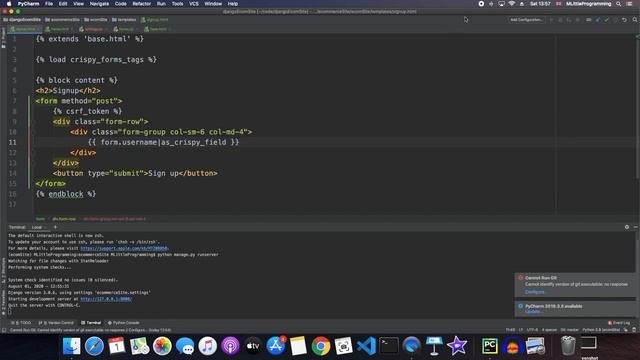Viewport: 640px width, 360px height.
Task: Open the terminal panel settings gear
Action: point(627,227)
